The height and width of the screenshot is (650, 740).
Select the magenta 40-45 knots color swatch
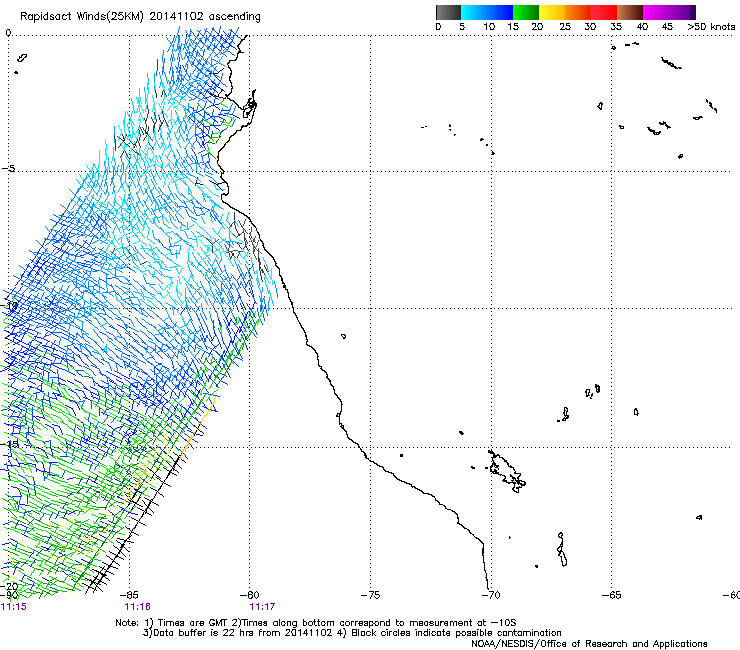[656, 12]
